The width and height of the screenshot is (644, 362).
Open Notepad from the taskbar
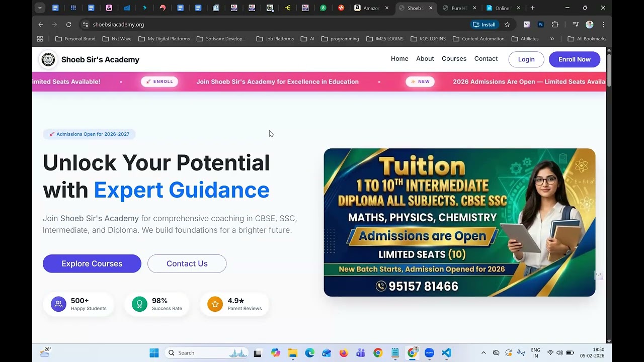[395, 353]
